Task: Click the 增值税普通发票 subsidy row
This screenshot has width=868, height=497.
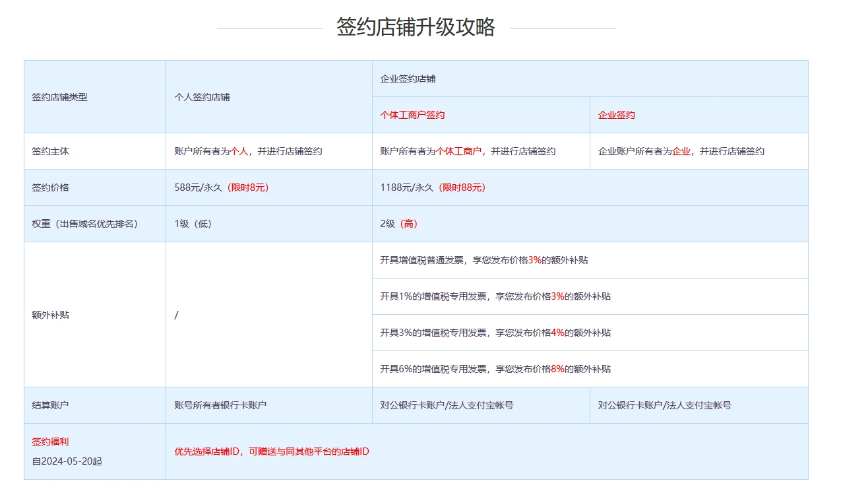Action: pos(483,260)
